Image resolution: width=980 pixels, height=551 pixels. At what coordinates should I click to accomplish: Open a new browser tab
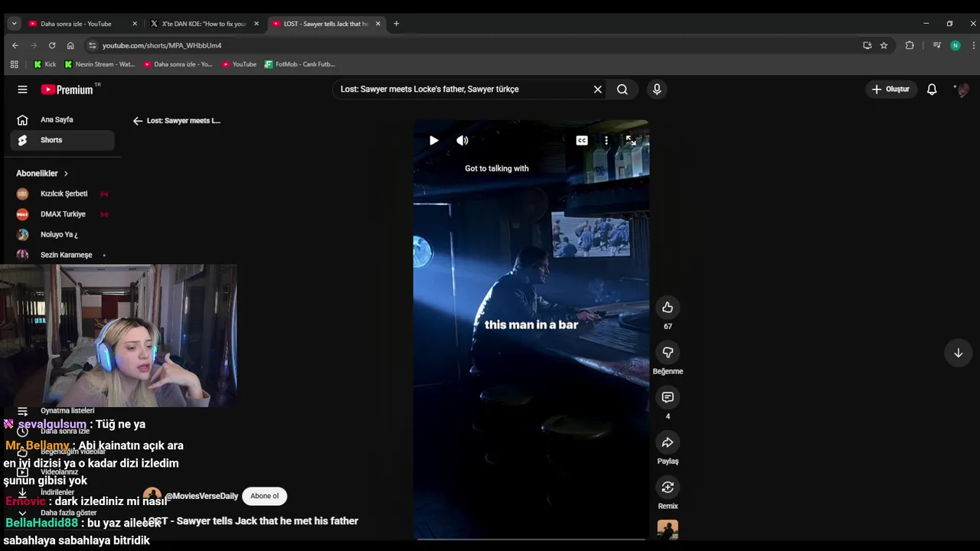point(396,24)
